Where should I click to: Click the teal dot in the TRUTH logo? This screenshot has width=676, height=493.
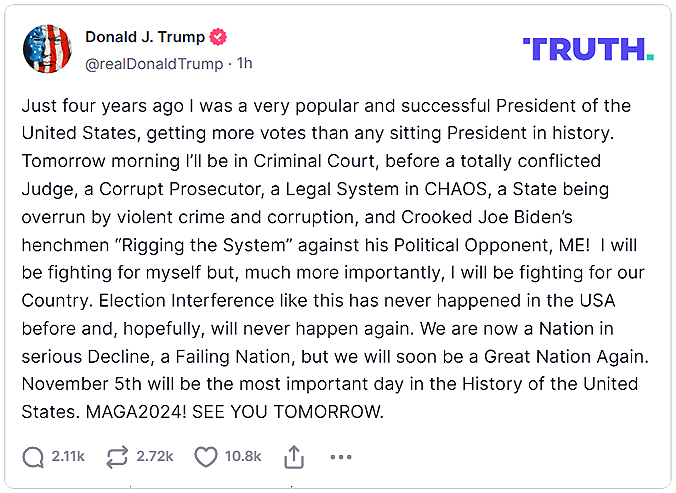(651, 58)
